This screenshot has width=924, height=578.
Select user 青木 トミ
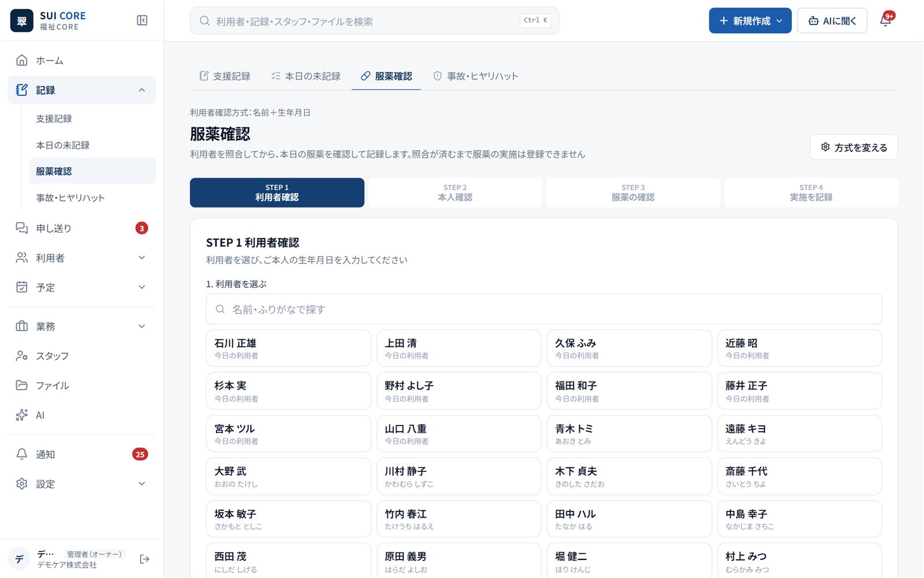629,433
